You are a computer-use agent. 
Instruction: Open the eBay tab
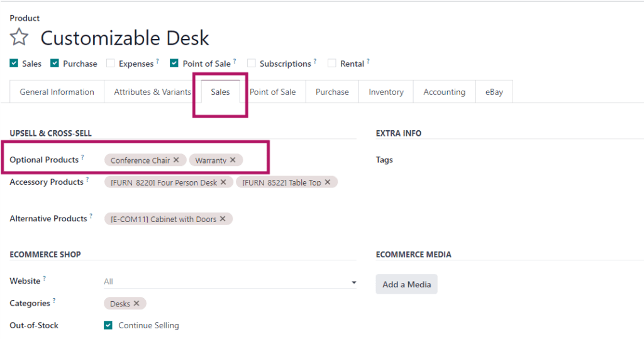coord(494,92)
